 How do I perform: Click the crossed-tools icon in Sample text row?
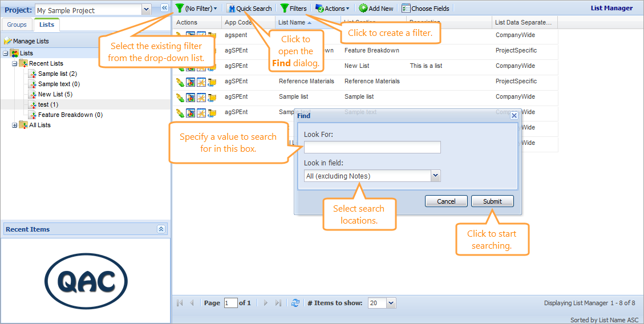click(201, 112)
